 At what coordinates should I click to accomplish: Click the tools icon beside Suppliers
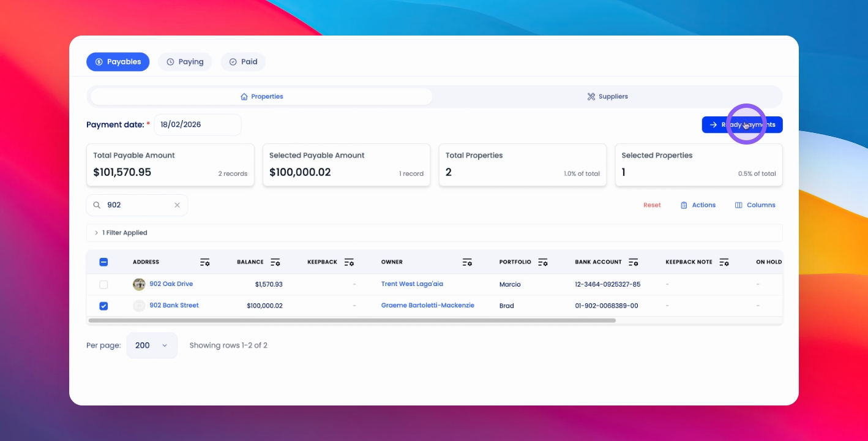591,97
